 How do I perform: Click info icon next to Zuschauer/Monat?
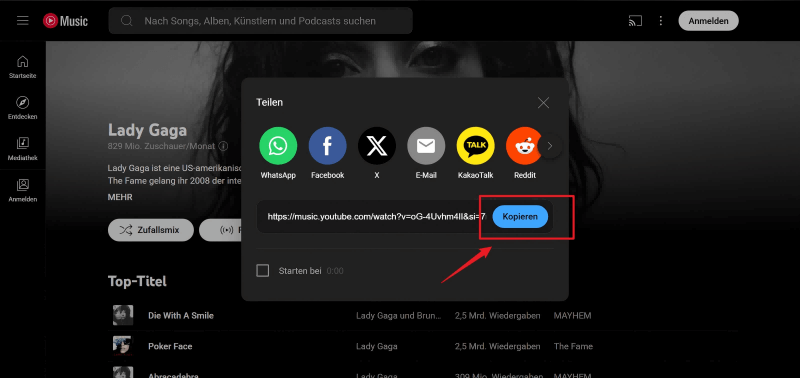click(223, 146)
